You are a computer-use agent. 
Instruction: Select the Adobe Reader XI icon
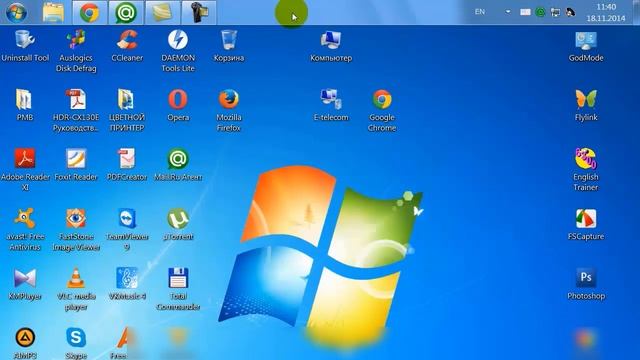25,170
